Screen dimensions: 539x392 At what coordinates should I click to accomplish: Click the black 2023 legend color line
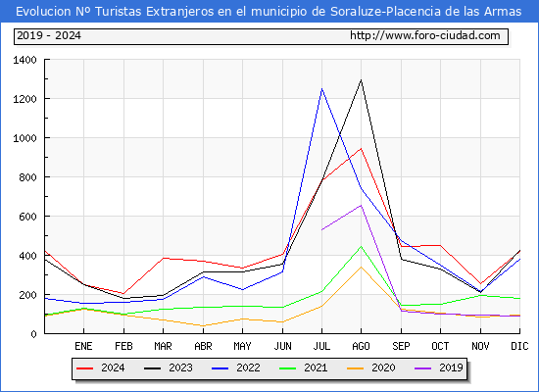(152, 368)
